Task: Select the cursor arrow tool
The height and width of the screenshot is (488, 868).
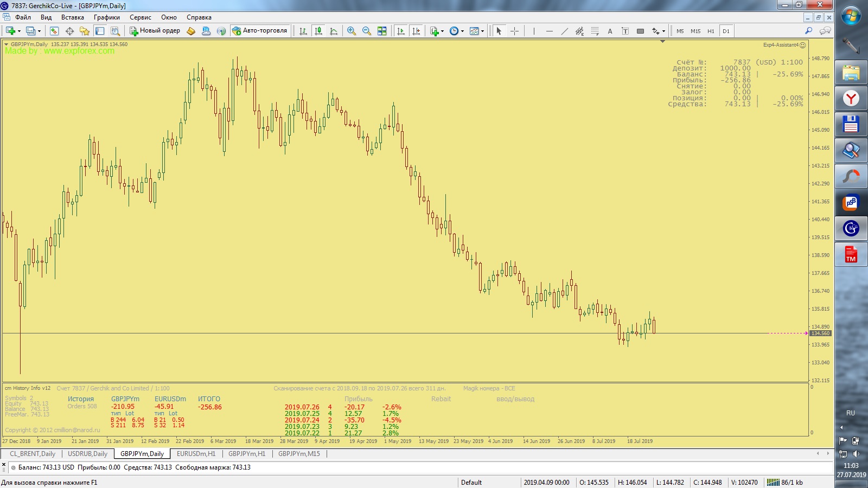Action: point(499,31)
